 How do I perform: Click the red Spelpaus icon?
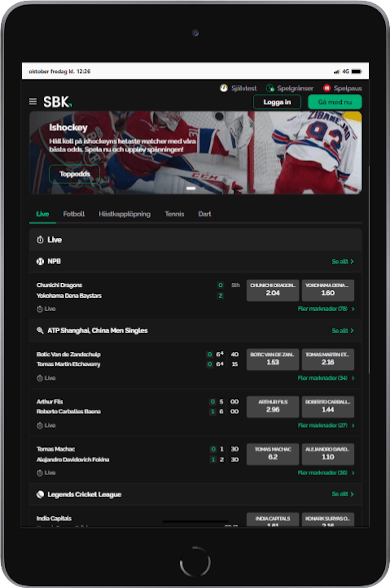[327, 88]
